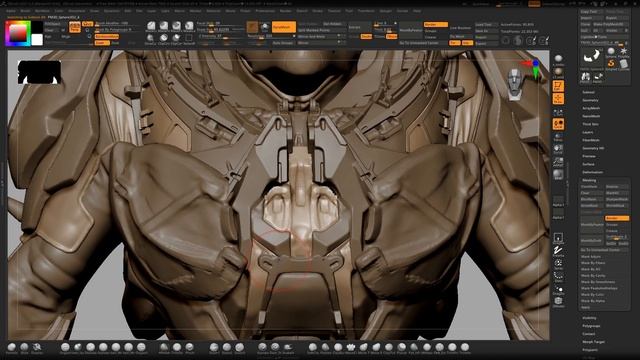640x360 pixels.
Task: Toggle the orange Menus button
Action: pos(534,4)
